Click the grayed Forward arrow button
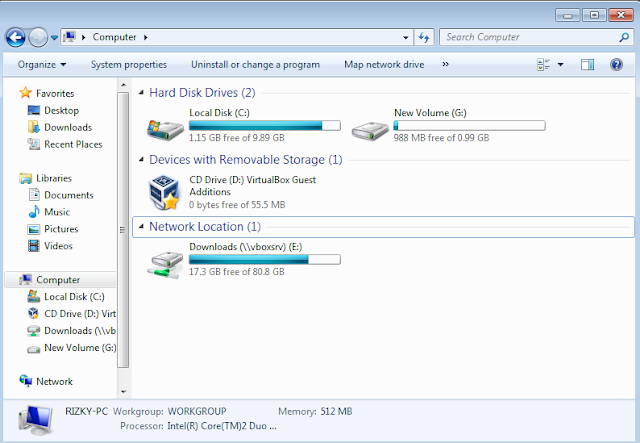Screen dimensions: 640x443 click(x=38, y=38)
